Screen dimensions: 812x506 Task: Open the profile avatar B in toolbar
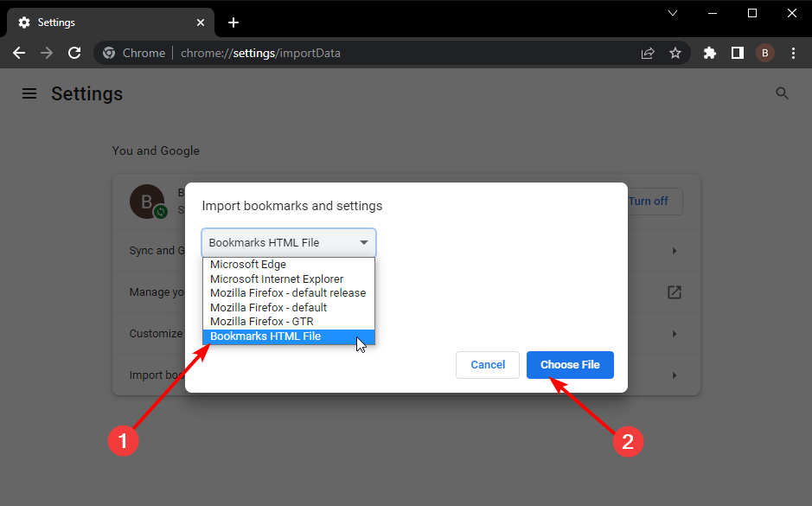pos(765,53)
